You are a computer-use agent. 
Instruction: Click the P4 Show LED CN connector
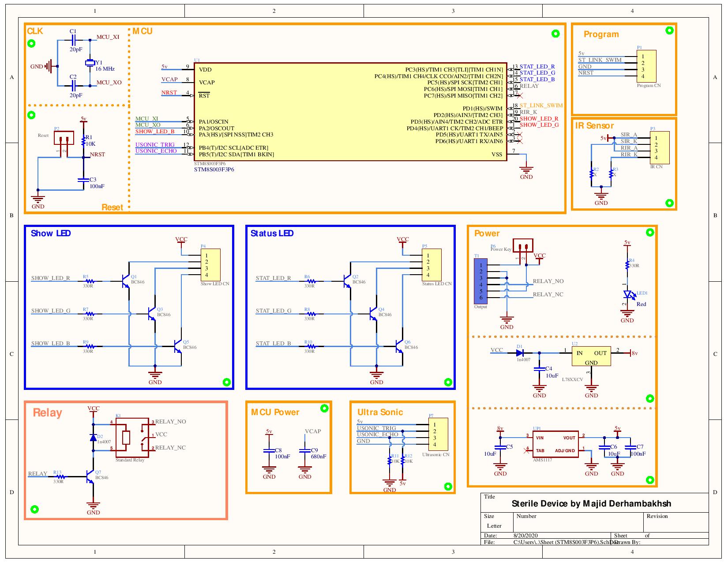click(x=210, y=265)
